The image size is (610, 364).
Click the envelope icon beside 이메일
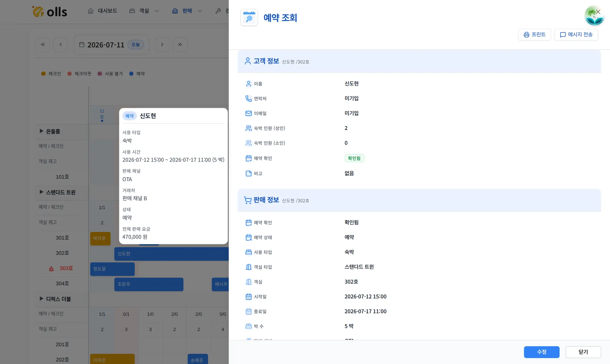tap(249, 113)
